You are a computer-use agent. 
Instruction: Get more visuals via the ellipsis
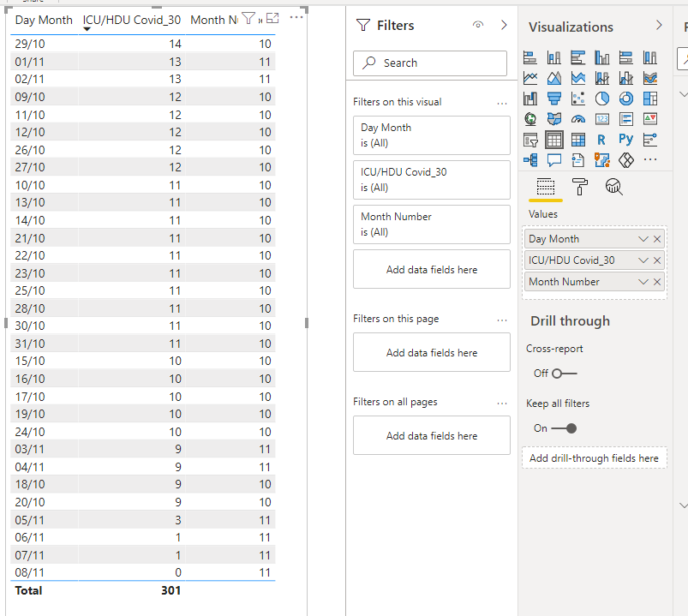(x=649, y=160)
